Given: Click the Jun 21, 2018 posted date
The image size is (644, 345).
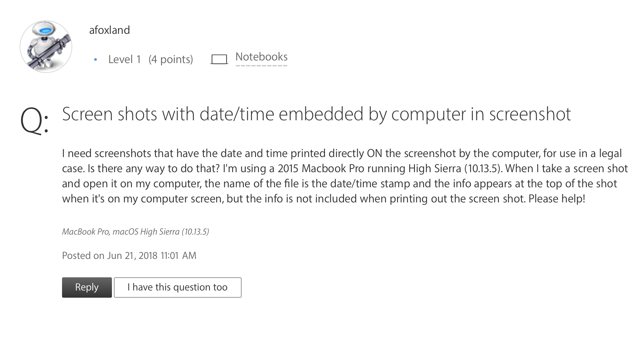Looking at the screenshot, I should 132,256.
